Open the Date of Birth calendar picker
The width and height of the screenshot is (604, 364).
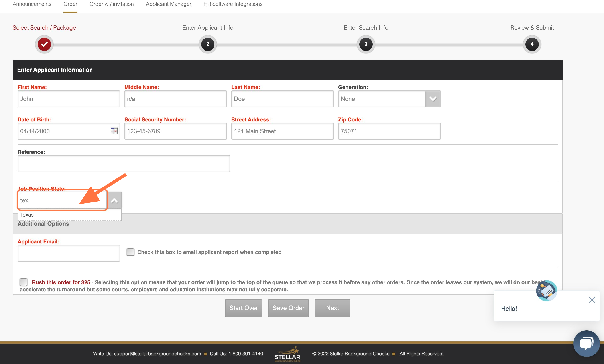pyautogui.click(x=114, y=131)
